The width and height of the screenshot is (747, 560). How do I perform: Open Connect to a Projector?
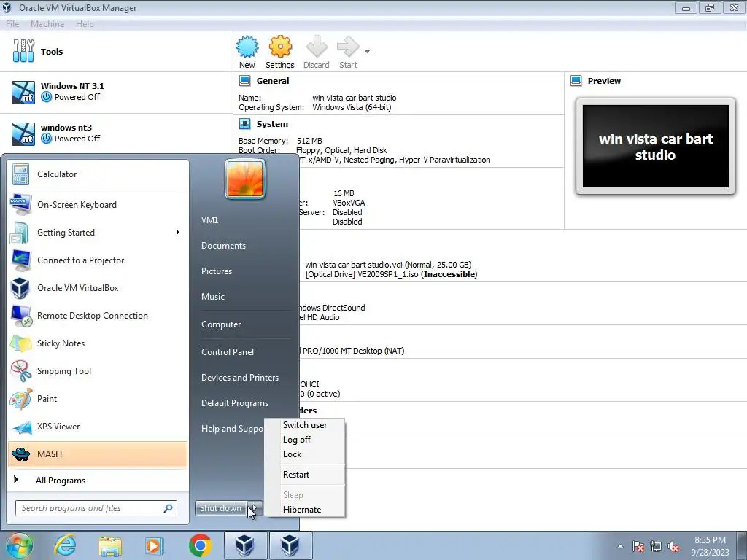pos(98,260)
